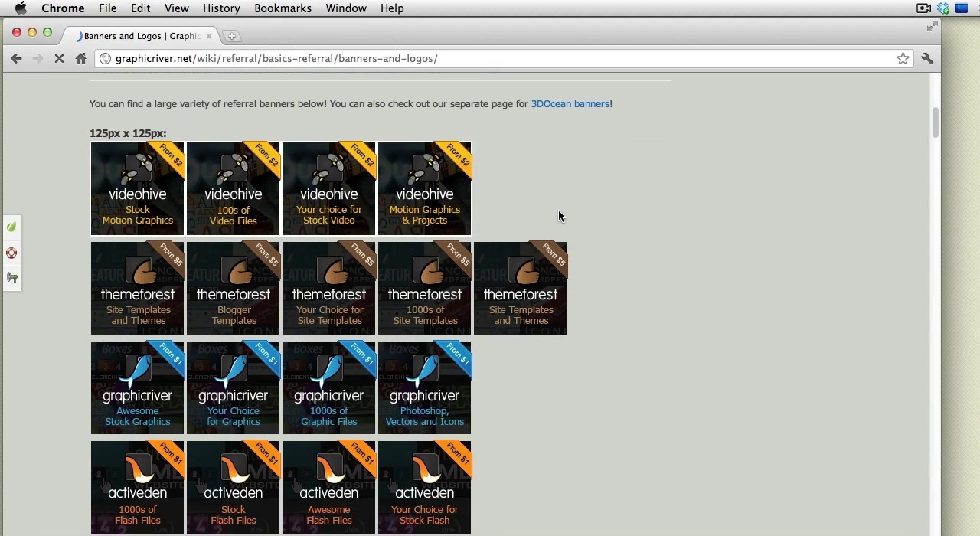Viewport: 980px width, 536px height.
Task: Click the camera icon in the menu bar
Action: [923, 8]
